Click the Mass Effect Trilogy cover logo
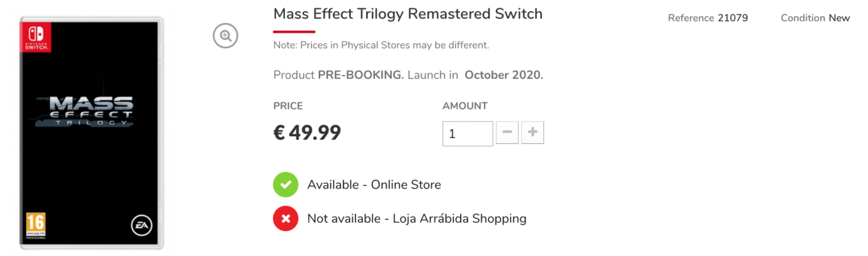The height and width of the screenshot is (256, 868). click(85, 111)
